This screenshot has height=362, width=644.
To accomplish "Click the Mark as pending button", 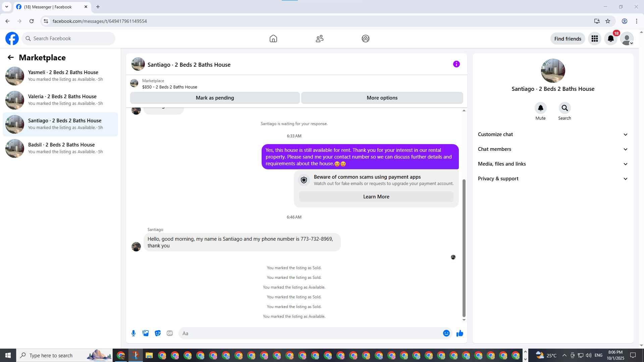I will 215,98.
